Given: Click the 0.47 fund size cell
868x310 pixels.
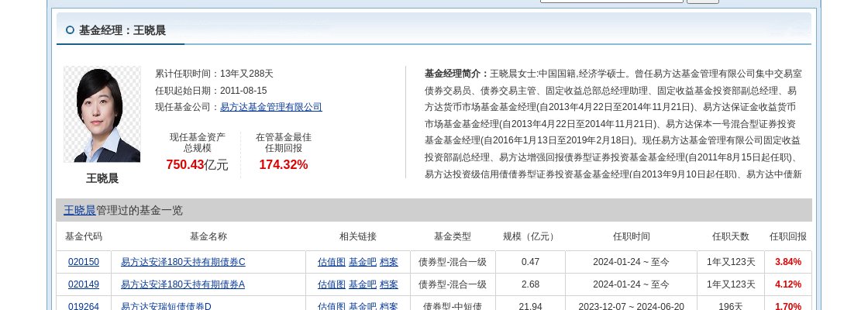Looking at the screenshot, I should (x=530, y=262).
